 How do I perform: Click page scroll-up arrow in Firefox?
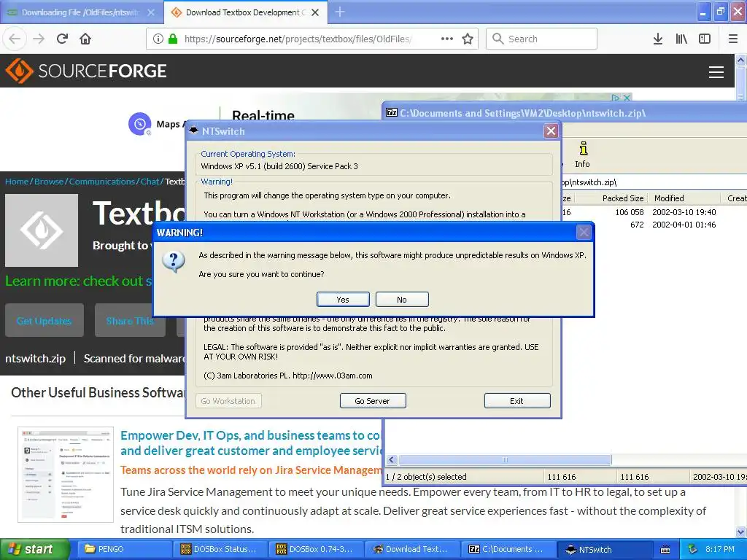point(740,60)
